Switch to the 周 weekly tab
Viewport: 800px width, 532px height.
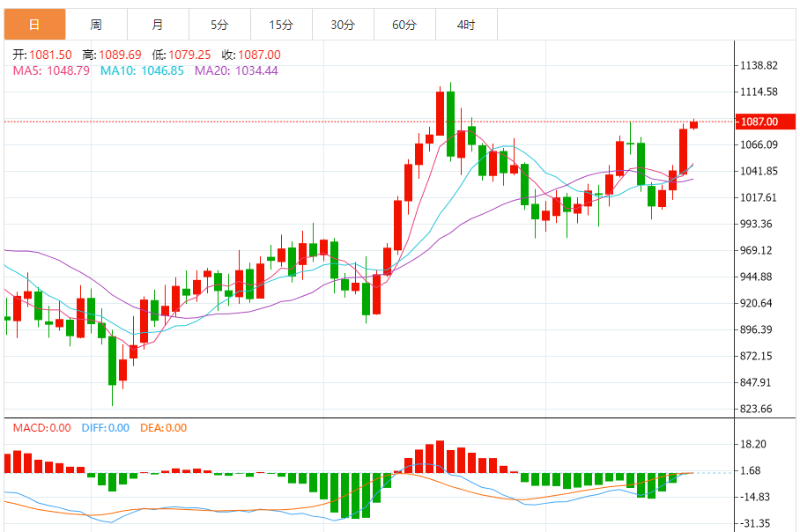pos(96,25)
